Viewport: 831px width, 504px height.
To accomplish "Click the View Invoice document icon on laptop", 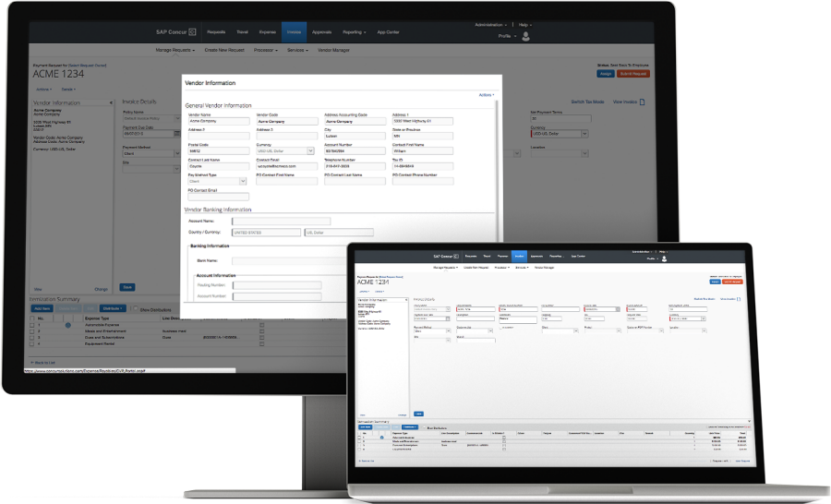I will click(739, 299).
